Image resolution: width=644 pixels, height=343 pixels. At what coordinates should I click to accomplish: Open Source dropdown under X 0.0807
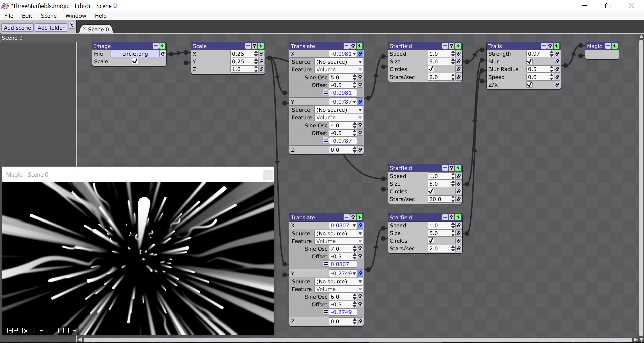click(x=338, y=233)
